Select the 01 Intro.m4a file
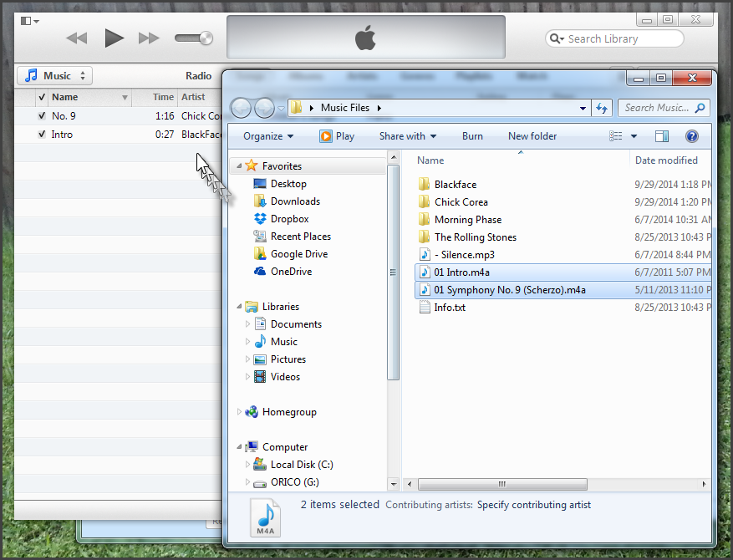The image size is (733, 560). point(562,272)
